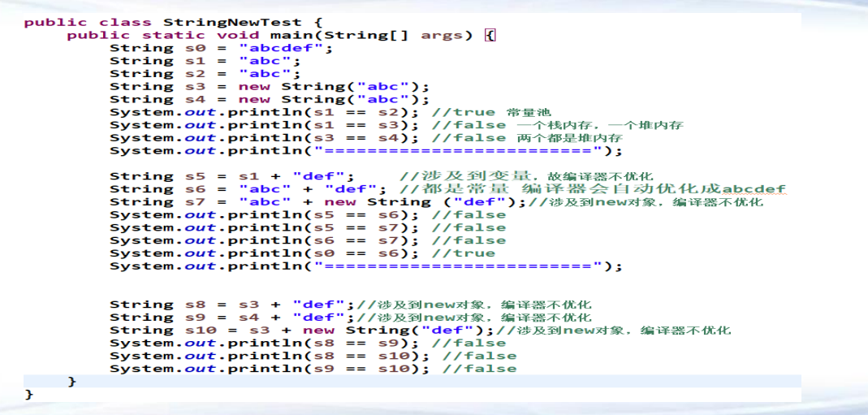The image size is (868, 415).
Task: Click the println(s1 == s3) statement
Action: pyautogui.click(x=264, y=125)
